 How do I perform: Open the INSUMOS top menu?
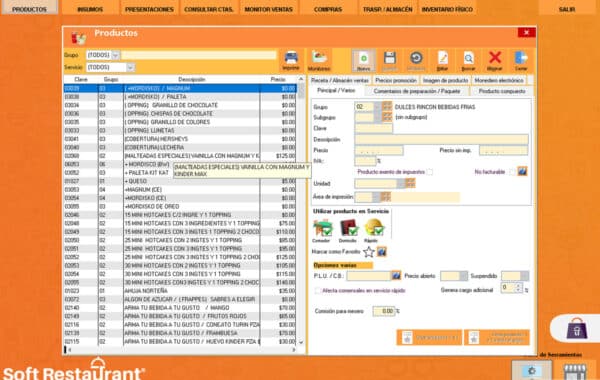click(90, 9)
